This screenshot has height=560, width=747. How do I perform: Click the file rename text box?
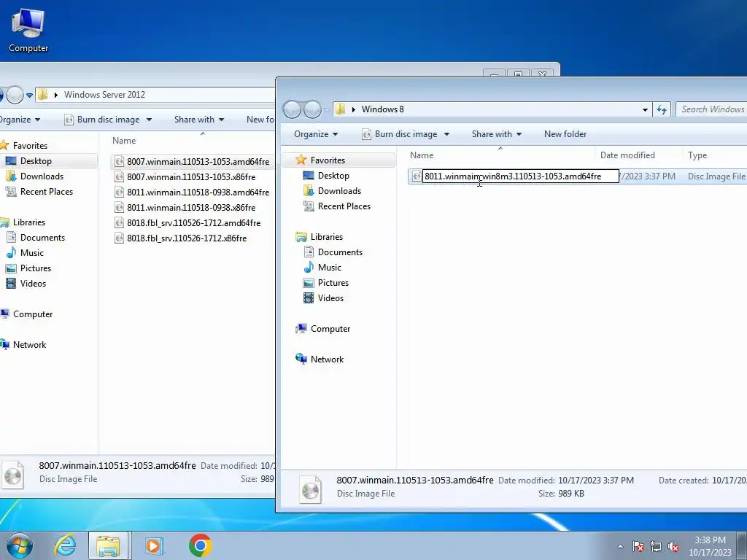(x=521, y=176)
